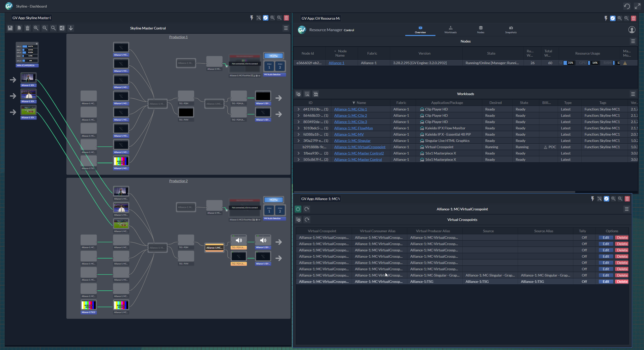The image size is (644, 350).
Task: Click the magnifier search icon in Master Control toolbar
Action: (53, 28)
